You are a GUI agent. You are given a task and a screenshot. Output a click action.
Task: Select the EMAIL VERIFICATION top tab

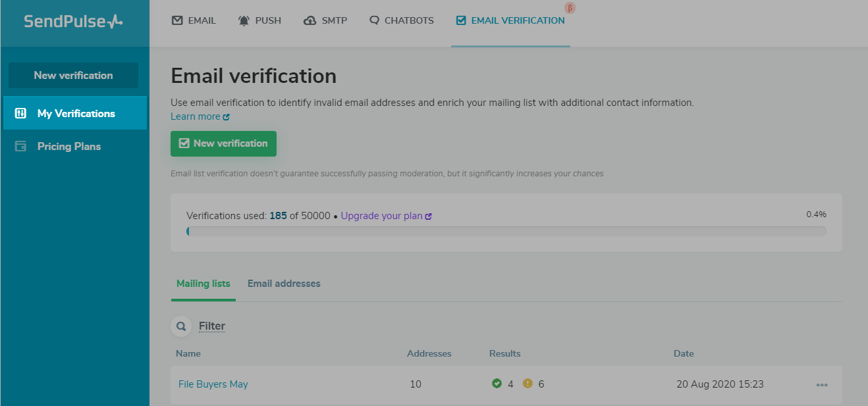[510, 20]
